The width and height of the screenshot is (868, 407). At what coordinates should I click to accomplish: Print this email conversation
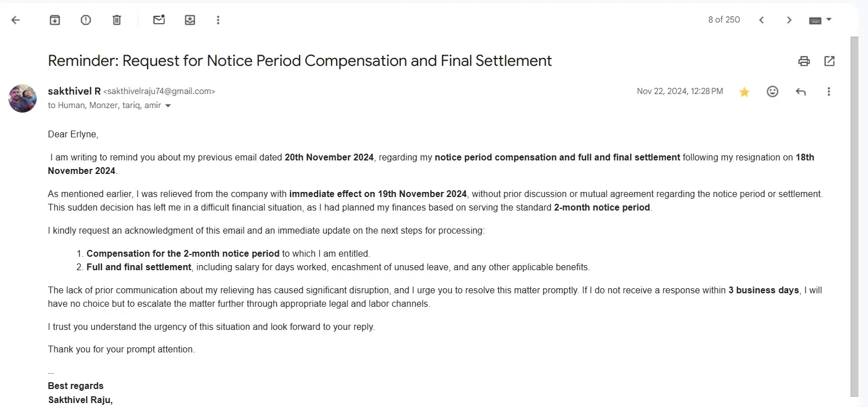[x=804, y=61]
